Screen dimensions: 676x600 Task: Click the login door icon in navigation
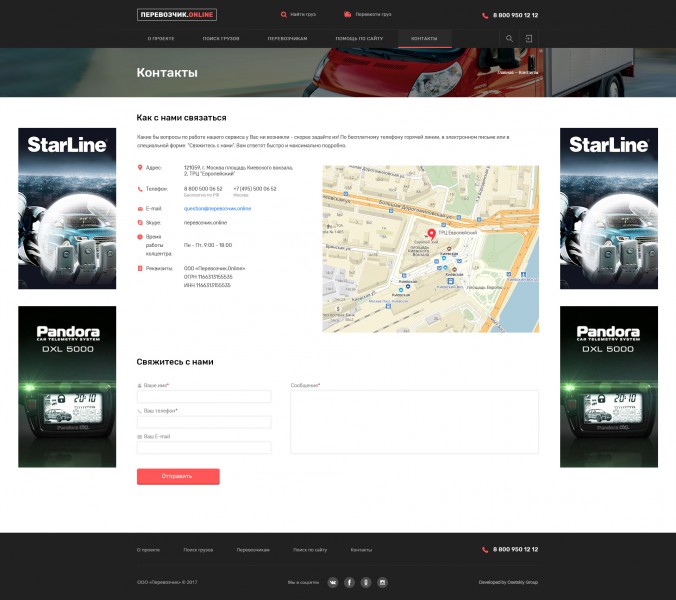click(x=529, y=38)
